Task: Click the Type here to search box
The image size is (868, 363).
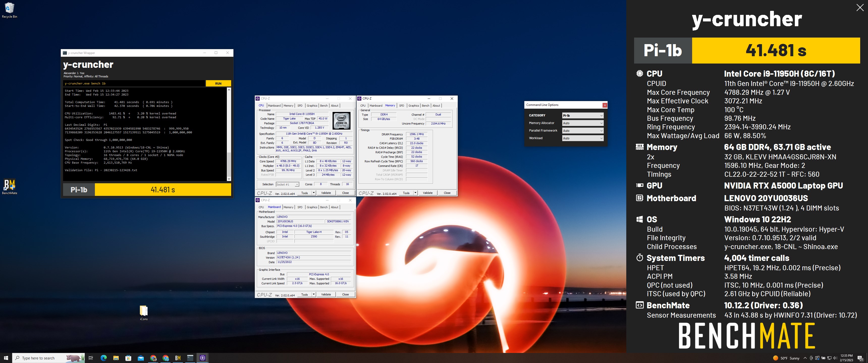Action: (x=48, y=358)
